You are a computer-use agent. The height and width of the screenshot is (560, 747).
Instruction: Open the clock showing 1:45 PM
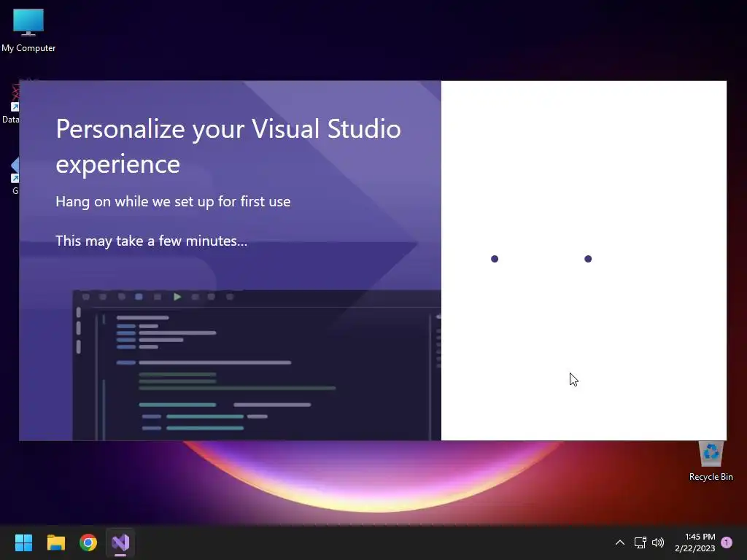(695, 542)
